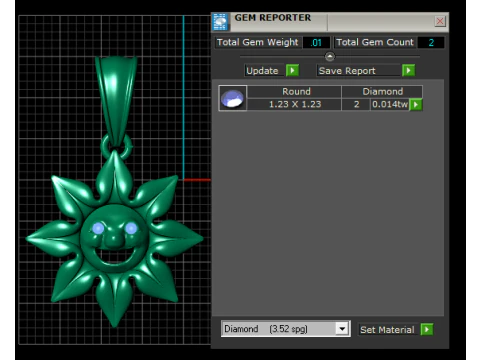Click the green arrow beside 0.014tw
This screenshot has width=480, height=360.
point(416,105)
